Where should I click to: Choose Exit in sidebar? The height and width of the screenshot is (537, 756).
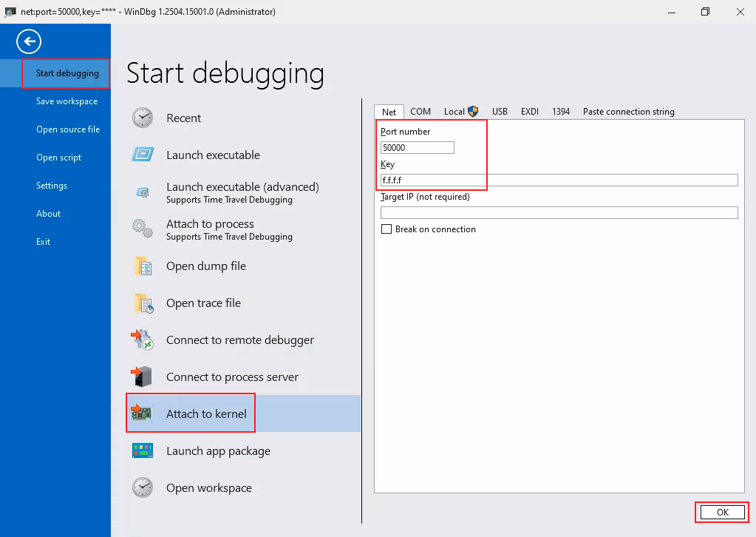click(43, 241)
